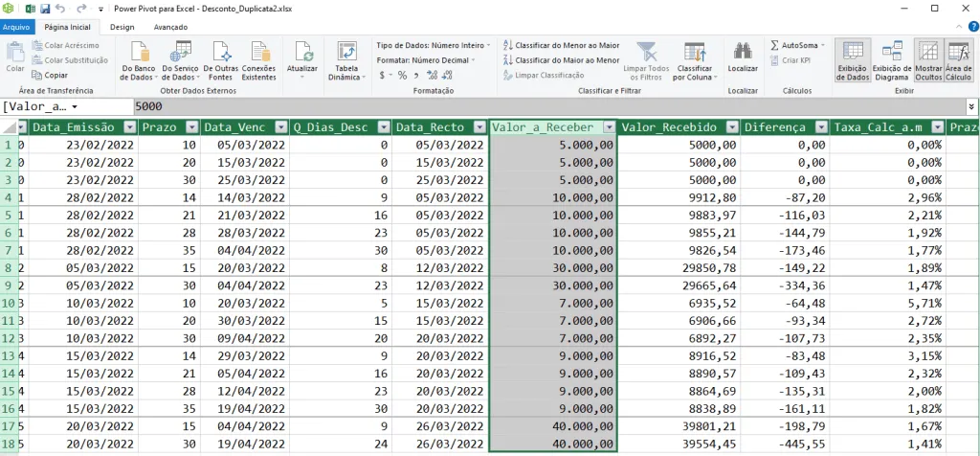This screenshot has height=456, width=980.
Task: Open Classificar por Coluna
Action: (x=695, y=60)
